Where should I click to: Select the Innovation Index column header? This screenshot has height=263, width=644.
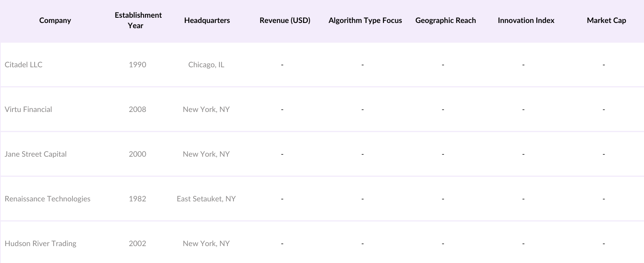[526, 21]
